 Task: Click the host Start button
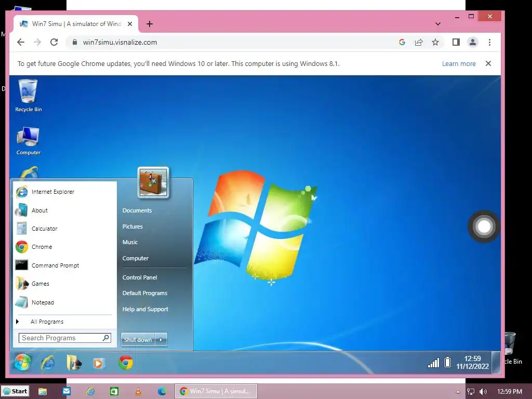pyautogui.click(x=15, y=391)
